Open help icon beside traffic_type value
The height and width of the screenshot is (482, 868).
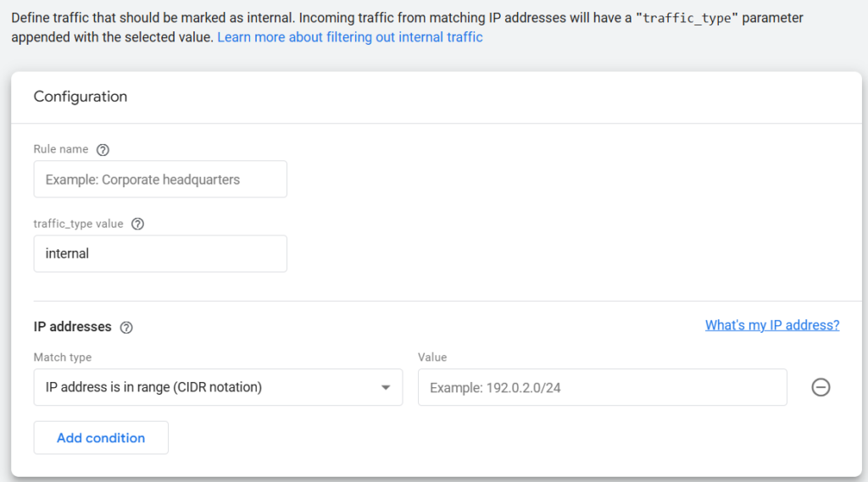(137, 224)
